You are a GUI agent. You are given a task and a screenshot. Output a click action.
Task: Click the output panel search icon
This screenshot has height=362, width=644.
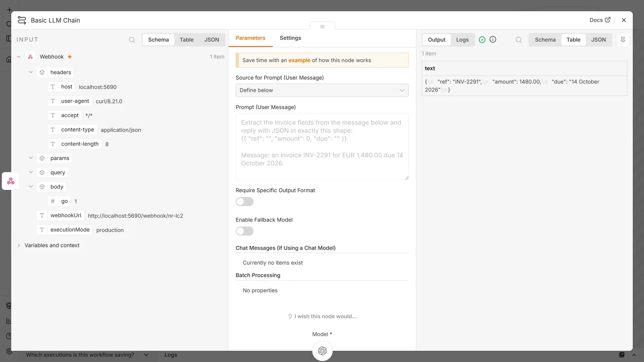[518, 40]
